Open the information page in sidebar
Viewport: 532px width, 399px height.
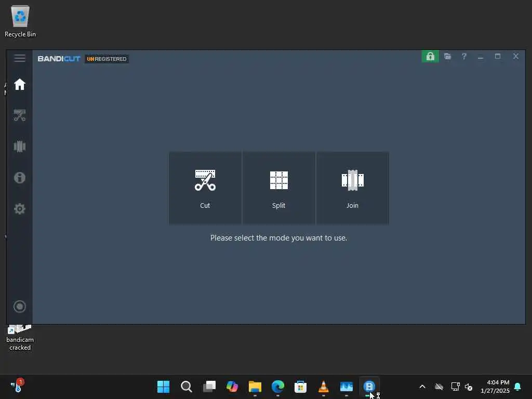(20, 178)
